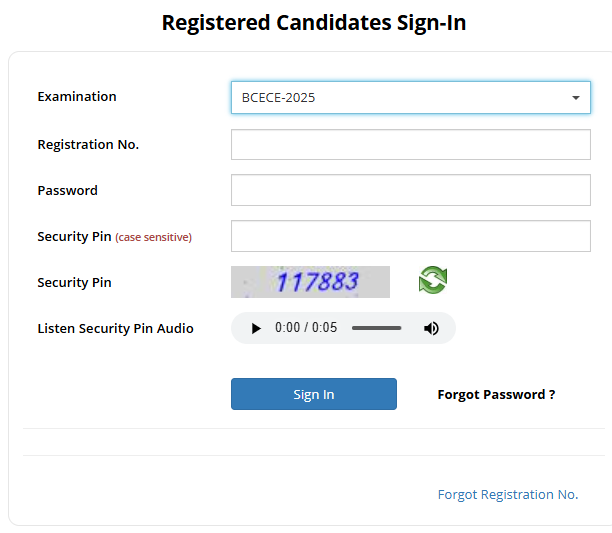Click the Password field label

pyautogui.click(x=68, y=190)
